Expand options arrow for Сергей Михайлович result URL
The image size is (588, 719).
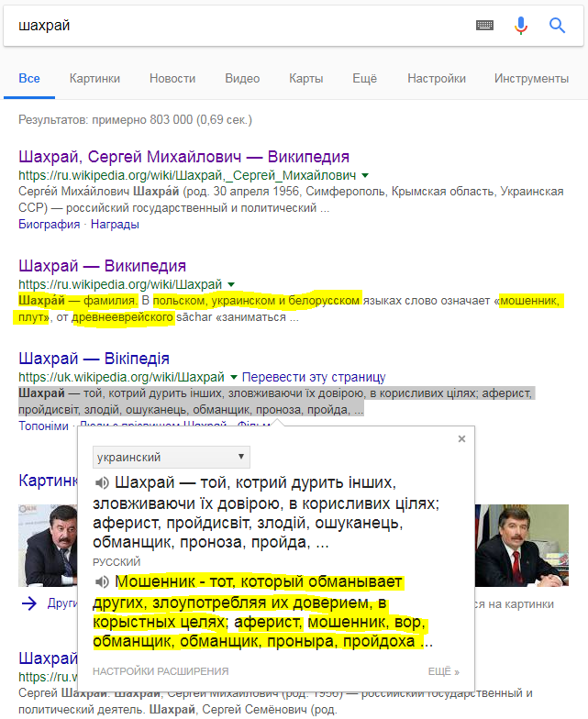pyautogui.click(x=365, y=174)
